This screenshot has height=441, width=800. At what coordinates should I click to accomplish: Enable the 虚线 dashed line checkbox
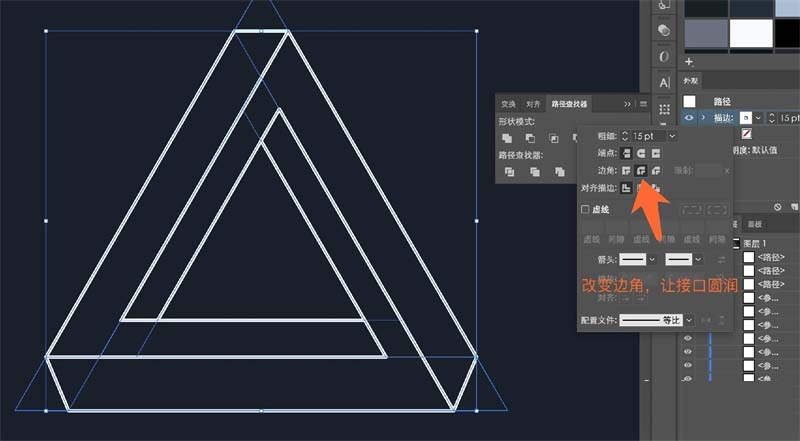pos(585,209)
